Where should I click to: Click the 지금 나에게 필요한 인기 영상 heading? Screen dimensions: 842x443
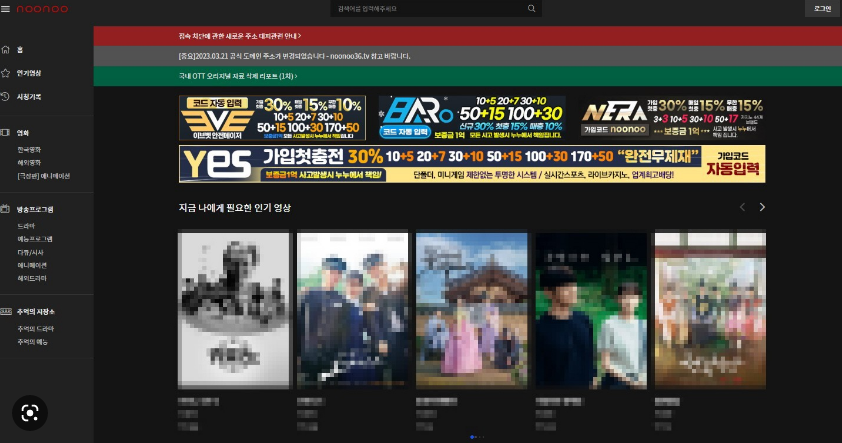(235, 208)
